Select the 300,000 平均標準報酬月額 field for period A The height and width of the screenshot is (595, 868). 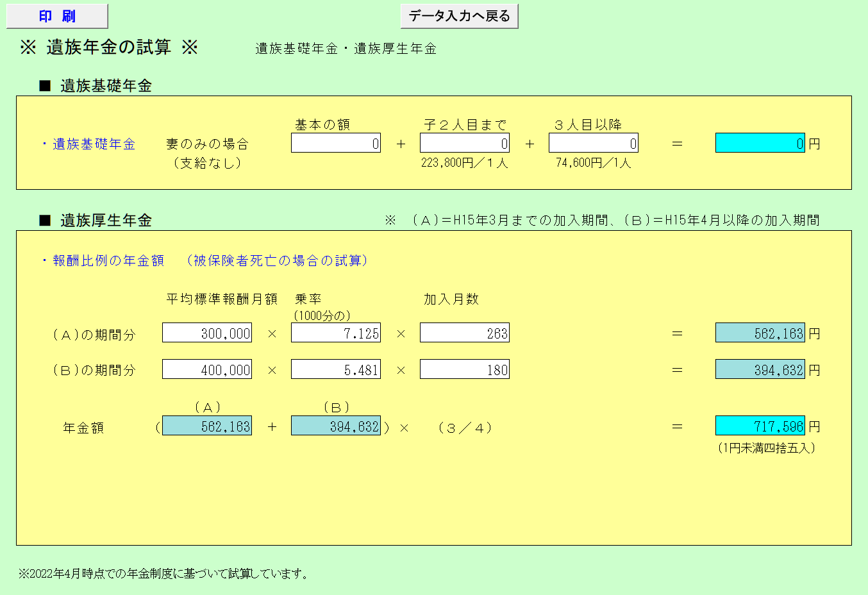pyautogui.click(x=206, y=332)
